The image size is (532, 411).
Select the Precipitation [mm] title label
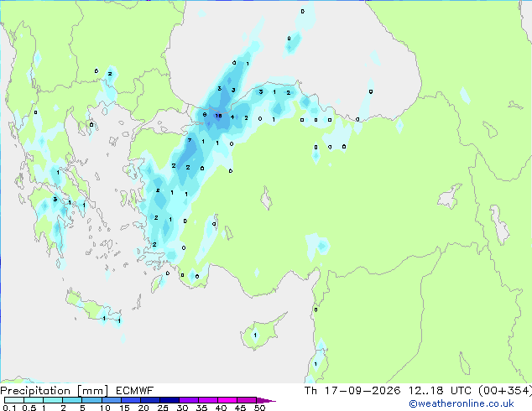pyautogui.click(x=55, y=391)
